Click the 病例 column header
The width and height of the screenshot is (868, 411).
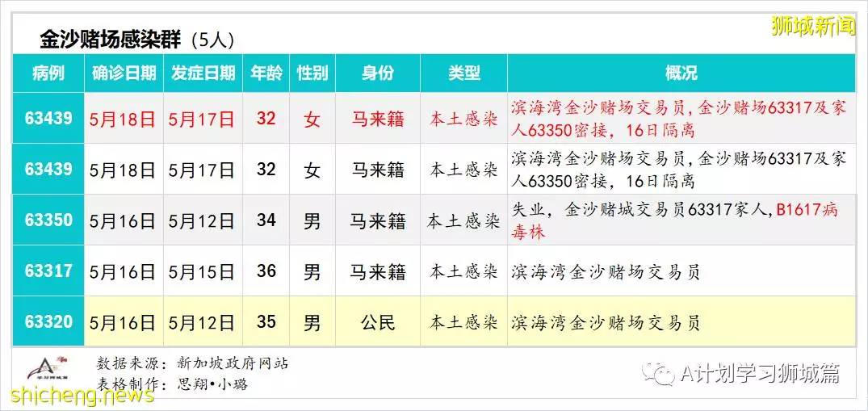coord(48,73)
